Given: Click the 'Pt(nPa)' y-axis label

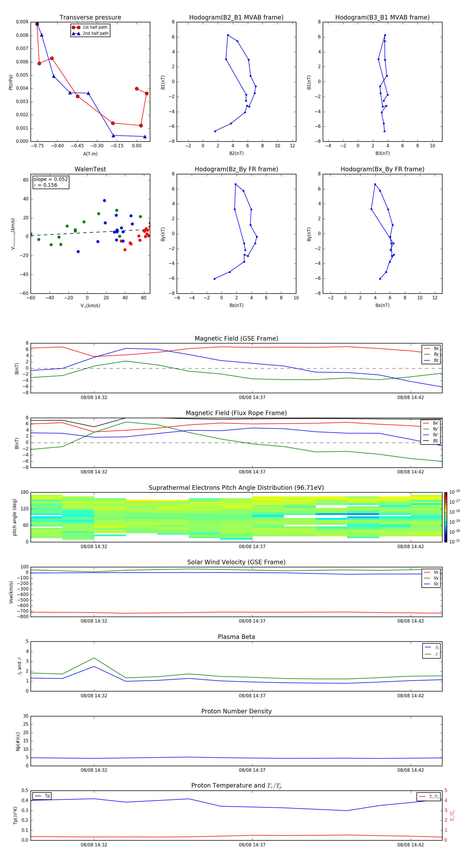Looking at the screenshot, I should click(11, 82).
